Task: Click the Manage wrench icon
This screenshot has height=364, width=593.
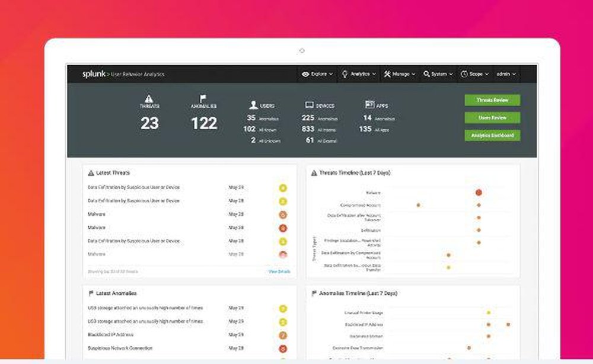Action: (387, 74)
